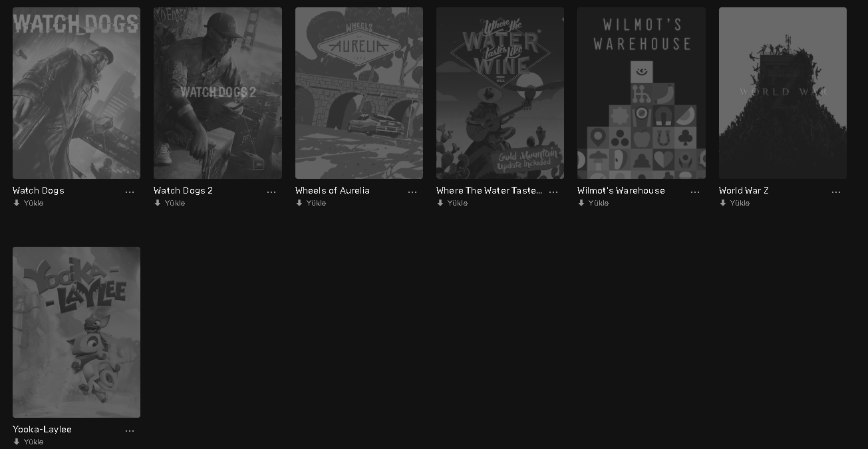
Task: Select the 'Watch Dogs' title text
Action: (x=39, y=190)
